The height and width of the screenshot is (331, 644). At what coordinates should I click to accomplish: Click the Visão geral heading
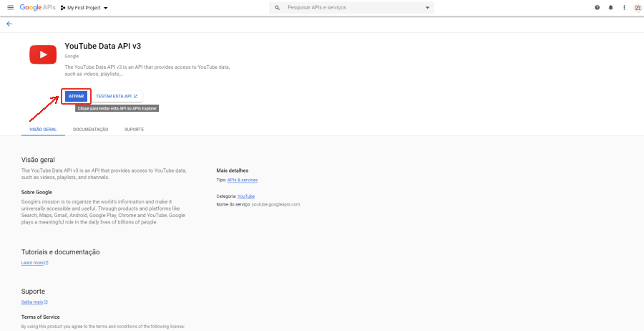38,160
